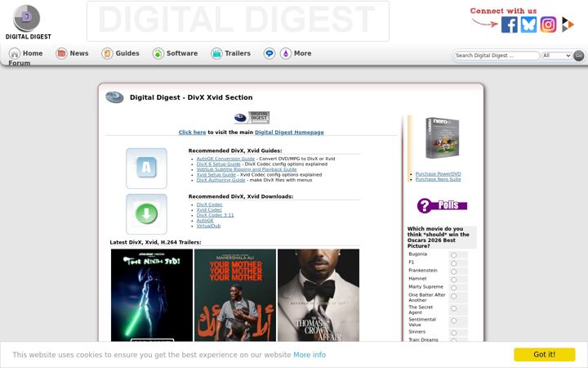
Task: Click the heading Digital Digest - DivX Xvid Section
Action: coord(191,97)
